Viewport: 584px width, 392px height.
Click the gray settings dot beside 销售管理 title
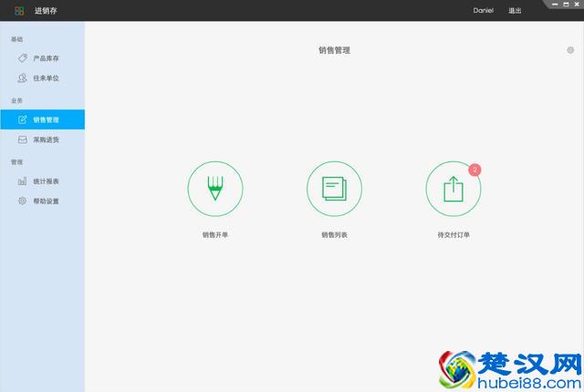570,50
